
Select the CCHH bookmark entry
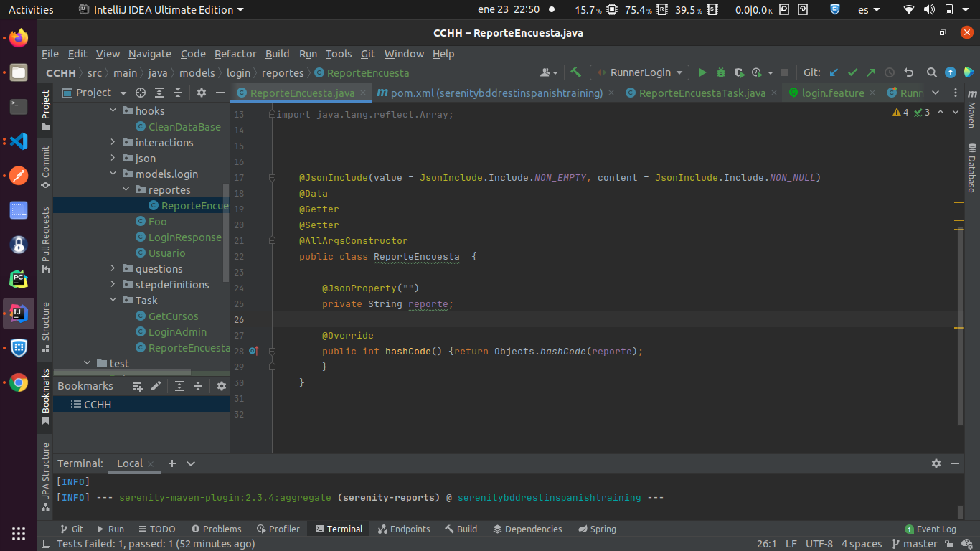tap(97, 404)
